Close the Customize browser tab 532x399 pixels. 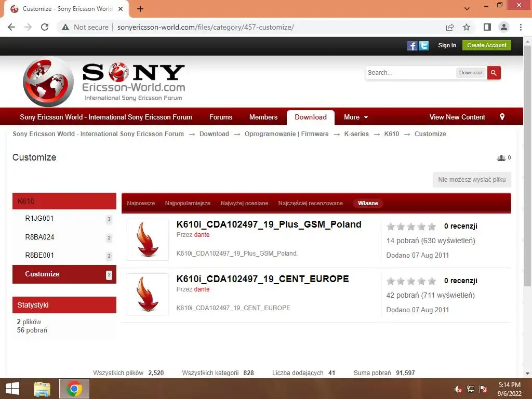121,9
